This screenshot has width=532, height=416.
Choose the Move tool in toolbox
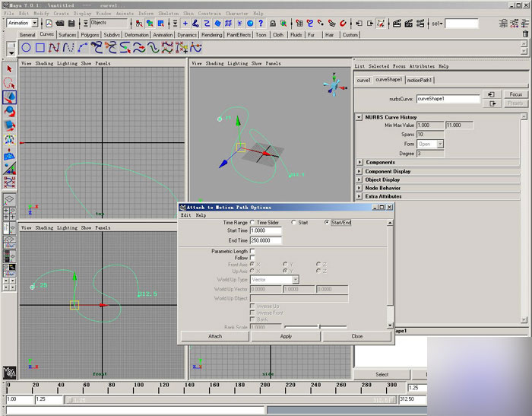point(10,97)
